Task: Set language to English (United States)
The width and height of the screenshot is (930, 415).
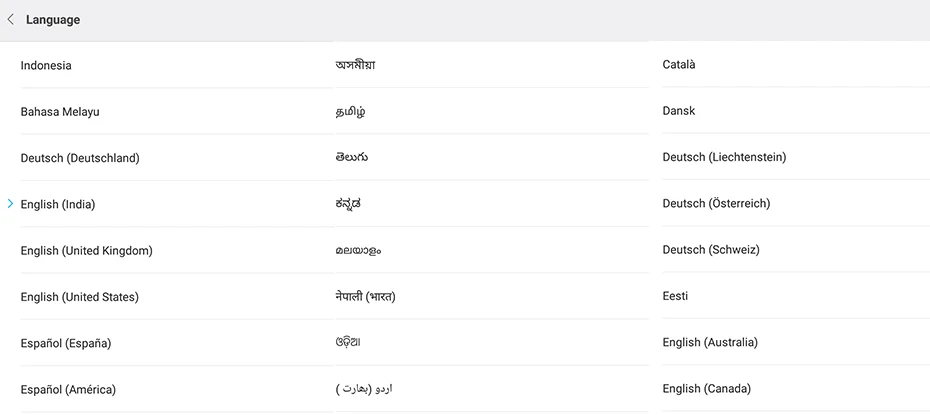Action: (80, 297)
